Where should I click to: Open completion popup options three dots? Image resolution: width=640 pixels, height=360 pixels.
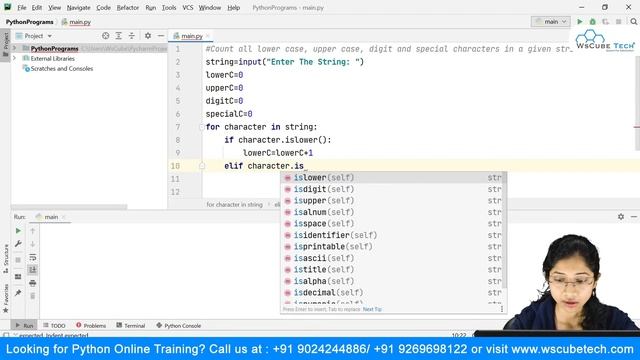point(502,309)
